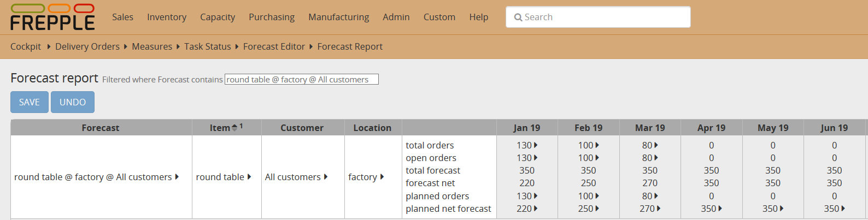
Task: Drill into Apr 19 planned net forecast 350
Action: [x=720, y=209]
